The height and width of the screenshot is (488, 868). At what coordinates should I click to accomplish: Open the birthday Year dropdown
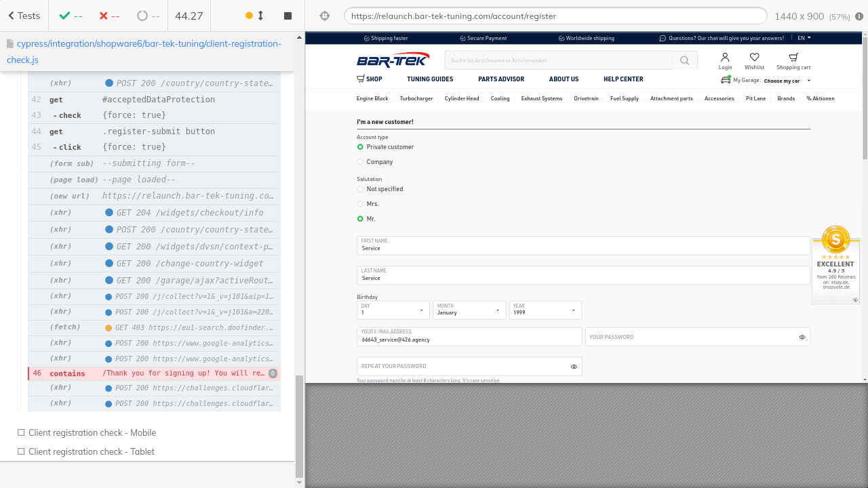545,310
